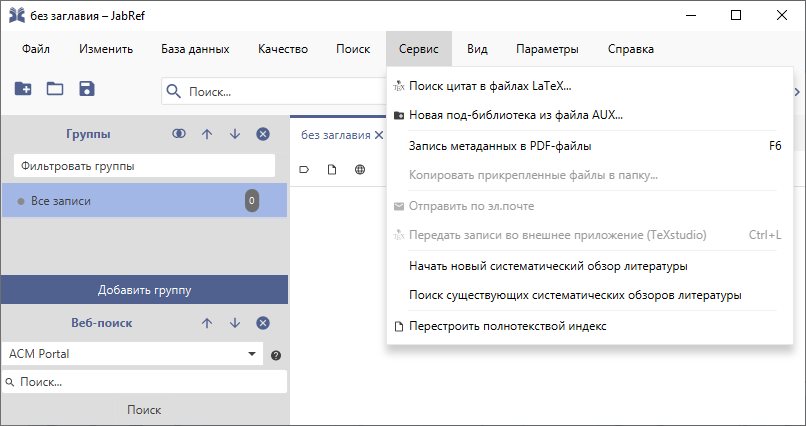Open the Вид menu
Viewport: 806px width, 426px height.
tap(477, 49)
